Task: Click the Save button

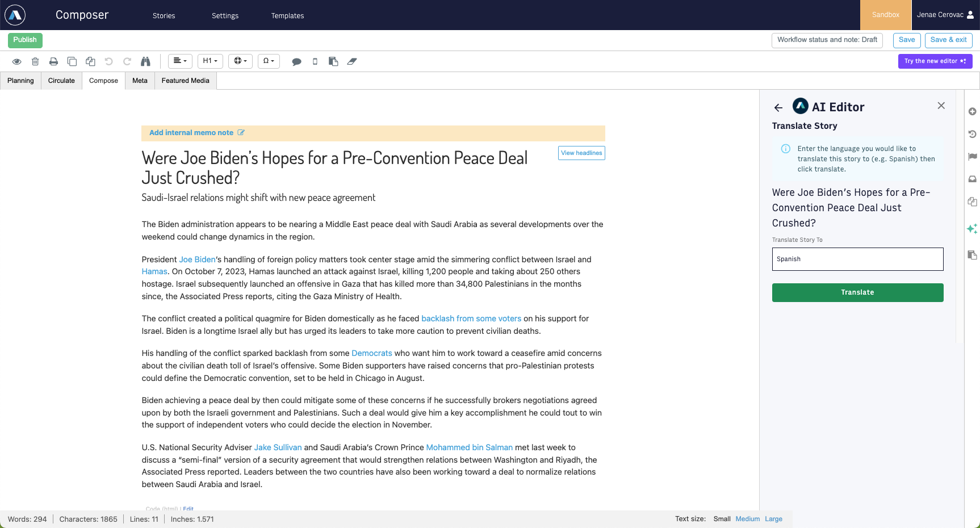Action: (x=907, y=40)
